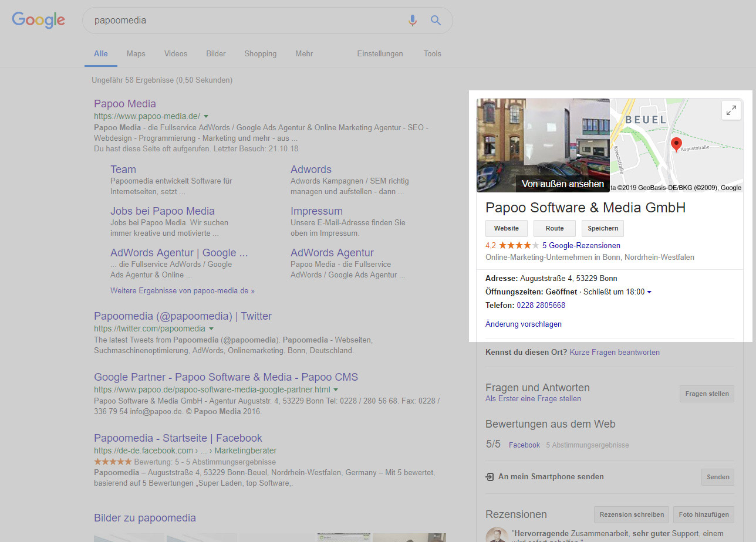
Task: Open AdWords Agentur | Google ... sitelink
Action: tap(179, 253)
